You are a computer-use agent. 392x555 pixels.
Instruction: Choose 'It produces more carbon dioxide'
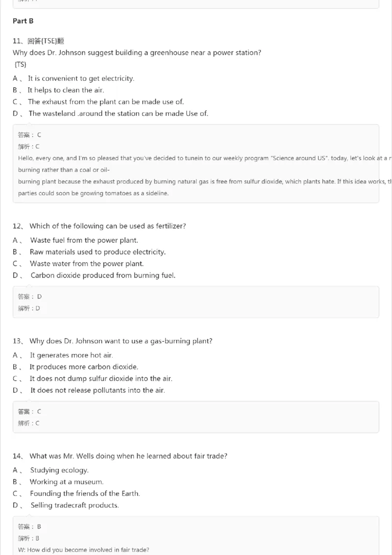click(x=84, y=367)
